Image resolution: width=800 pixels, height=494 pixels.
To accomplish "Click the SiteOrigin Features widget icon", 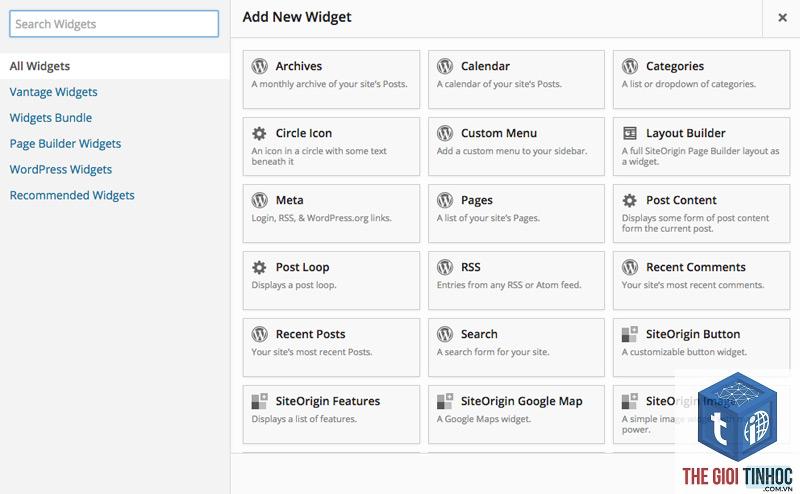I will (260, 401).
